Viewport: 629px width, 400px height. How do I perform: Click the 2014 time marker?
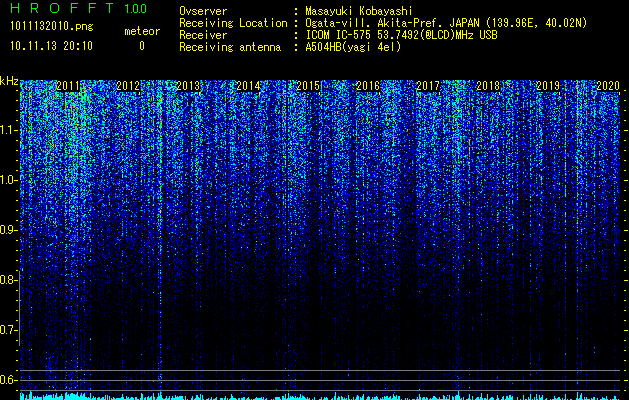248,85
